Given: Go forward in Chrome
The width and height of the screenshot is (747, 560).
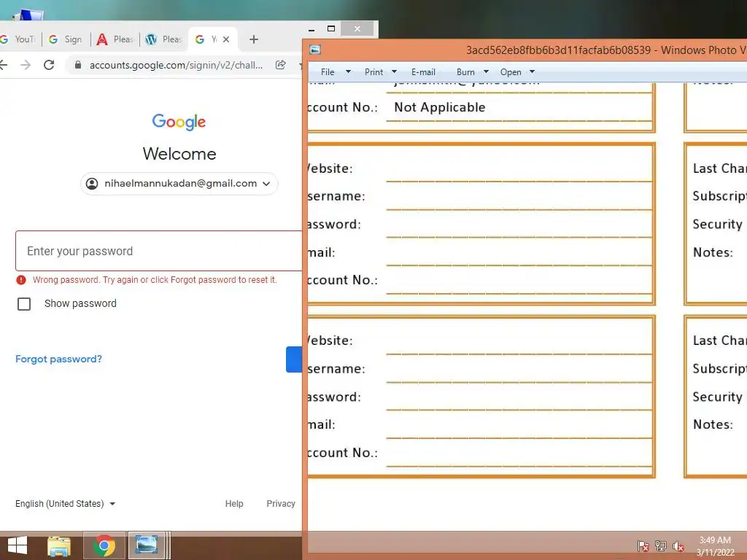Looking at the screenshot, I should pos(26,65).
